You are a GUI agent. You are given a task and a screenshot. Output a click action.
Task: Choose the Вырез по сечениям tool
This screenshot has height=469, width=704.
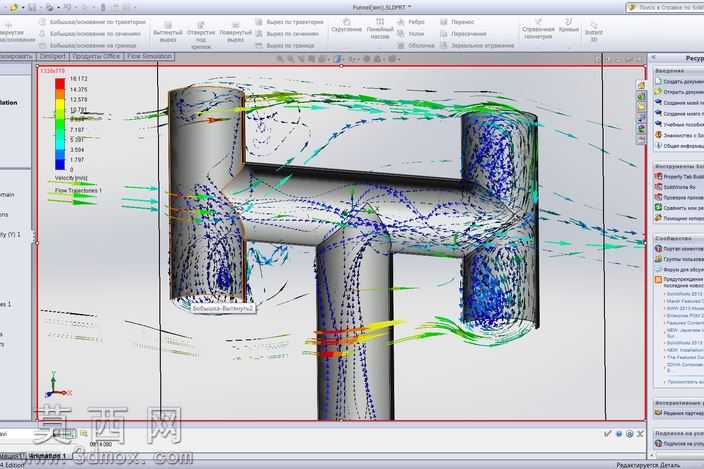pos(287,34)
